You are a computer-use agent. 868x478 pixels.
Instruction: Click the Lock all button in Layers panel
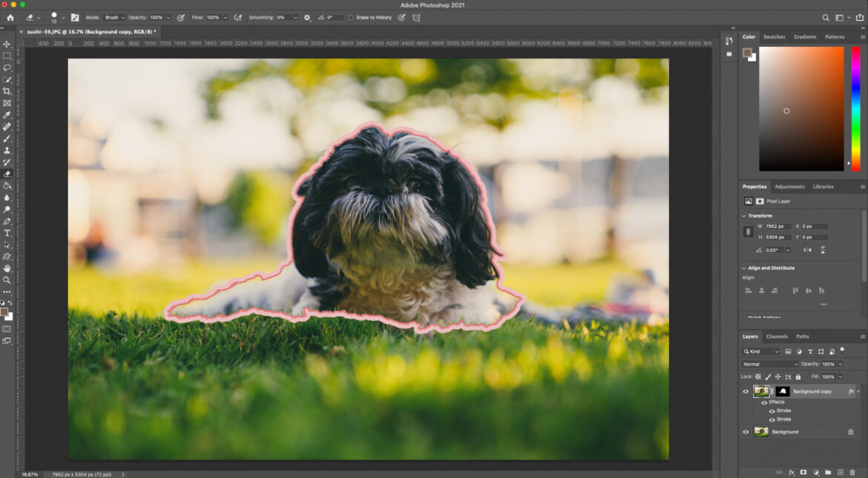798,377
